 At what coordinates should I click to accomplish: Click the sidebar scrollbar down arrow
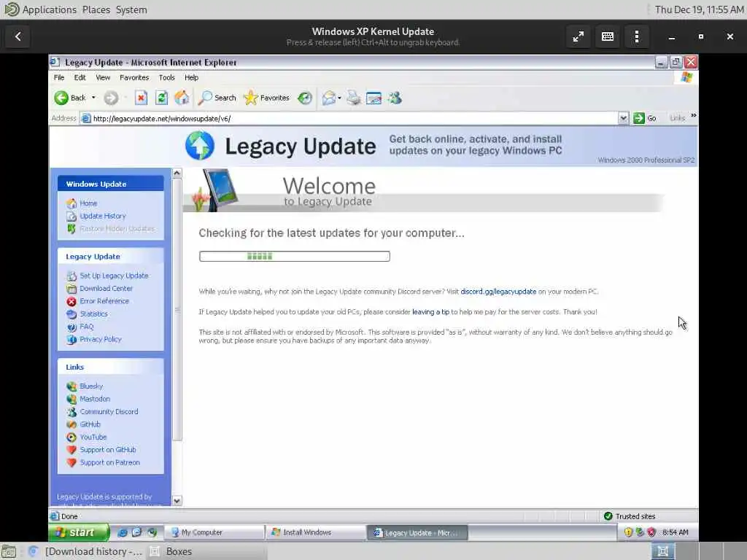[x=177, y=500]
